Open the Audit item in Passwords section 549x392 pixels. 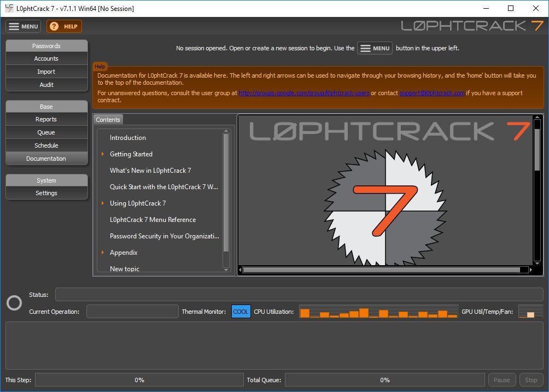pos(46,85)
